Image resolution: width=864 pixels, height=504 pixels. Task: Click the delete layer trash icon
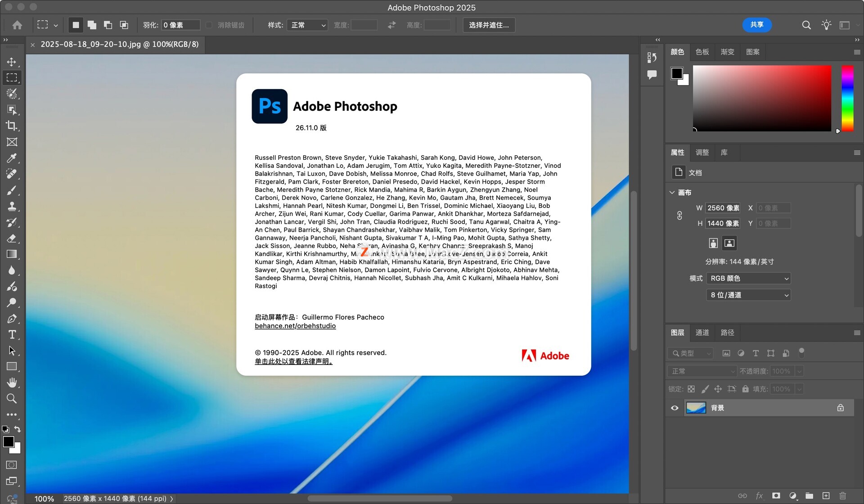click(842, 495)
